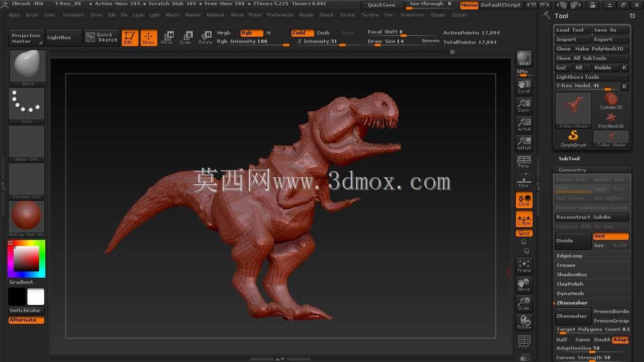Open Quick Sketch
Image resolution: width=644 pixels, height=362 pixels.
click(102, 38)
